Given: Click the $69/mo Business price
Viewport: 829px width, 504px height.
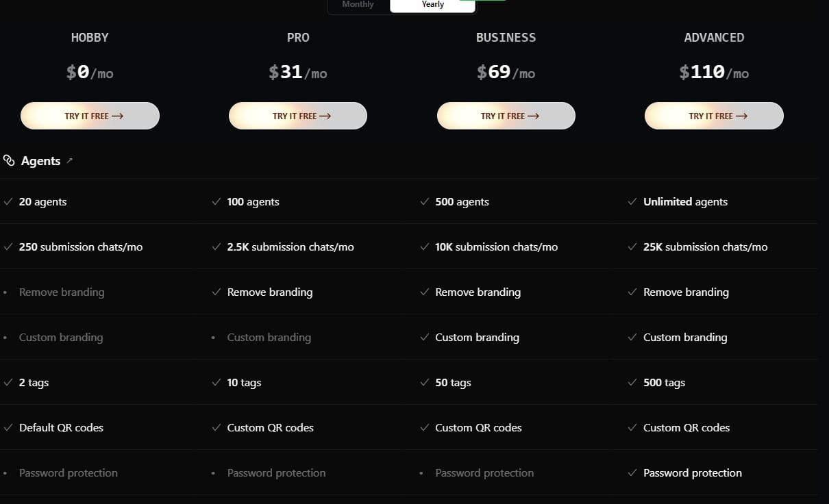Looking at the screenshot, I should tap(506, 72).
